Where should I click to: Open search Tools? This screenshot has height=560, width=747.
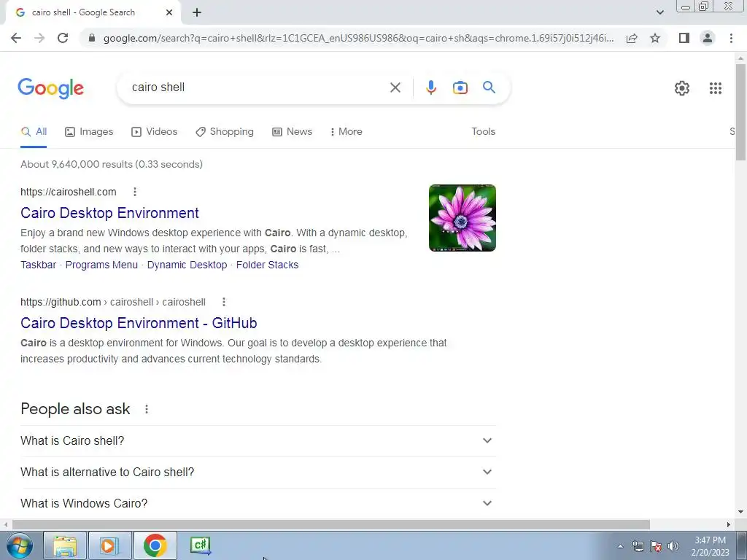click(x=483, y=132)
